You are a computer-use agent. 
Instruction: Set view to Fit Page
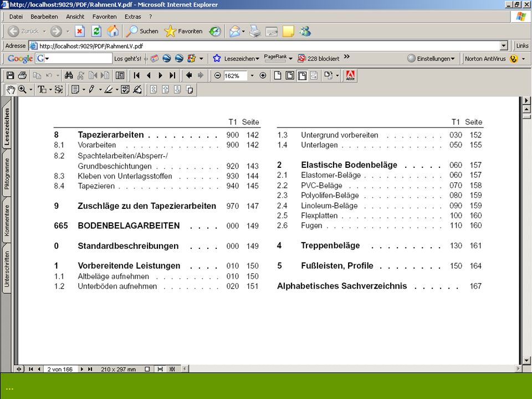[290, 75]
